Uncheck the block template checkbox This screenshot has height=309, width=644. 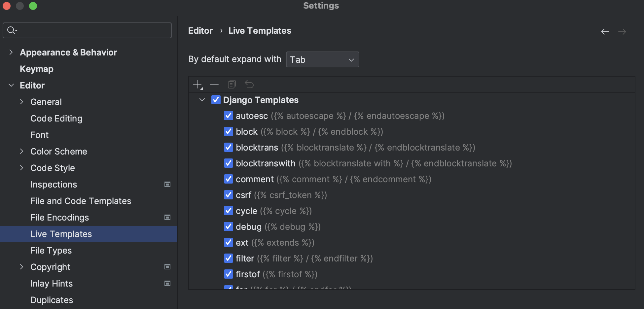229,131
